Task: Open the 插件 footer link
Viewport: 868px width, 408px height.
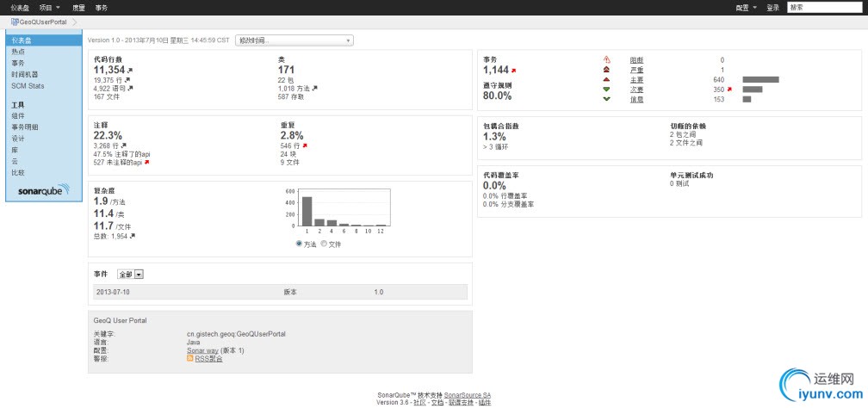Action: click(485, 403)
